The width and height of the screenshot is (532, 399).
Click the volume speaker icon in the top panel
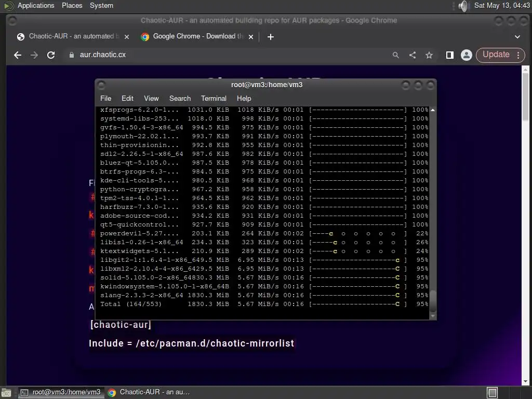click(x=463, y=6)
